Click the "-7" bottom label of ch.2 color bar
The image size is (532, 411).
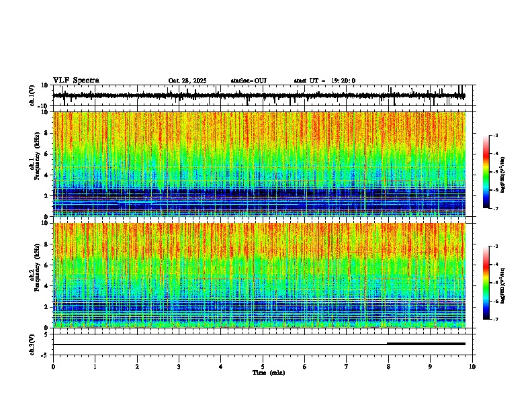(496, 320)
